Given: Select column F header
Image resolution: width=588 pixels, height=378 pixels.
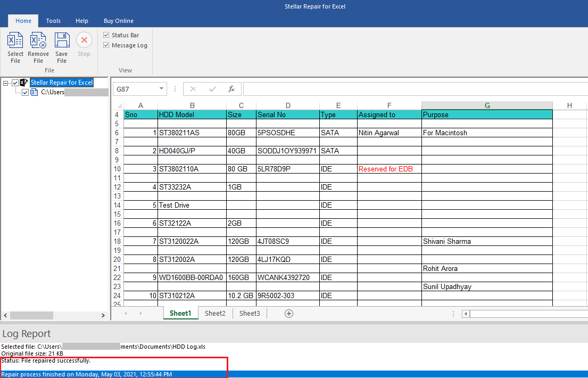Looking at the screenshot, I should (389, 105).
